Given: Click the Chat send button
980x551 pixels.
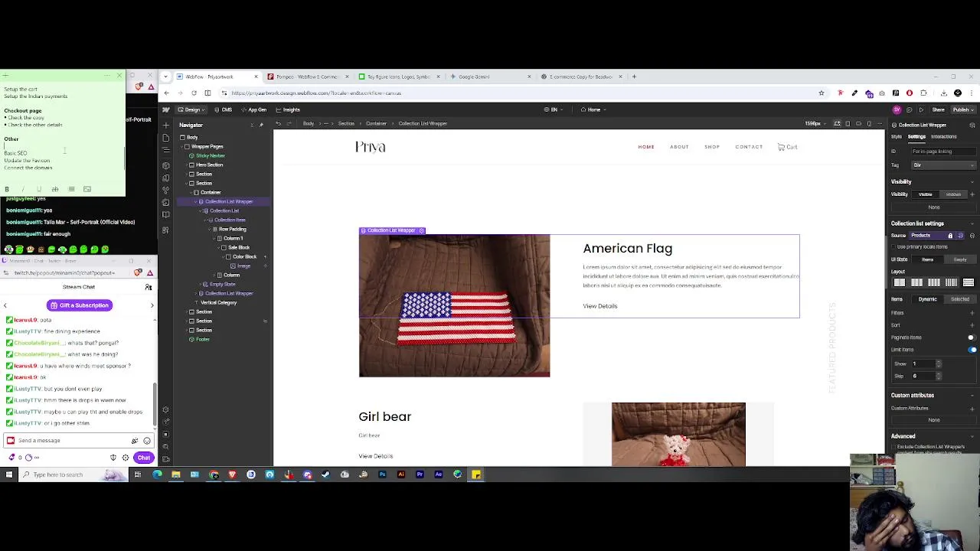Looking at the screenshot, I should click(x=144, y=458).
